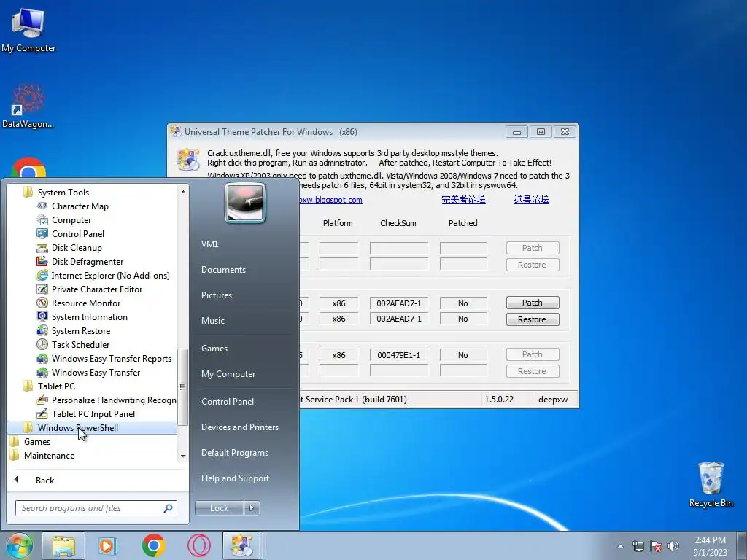
Task: Open the blogspot.com link in patcher
Action: (x=330, y=200)
